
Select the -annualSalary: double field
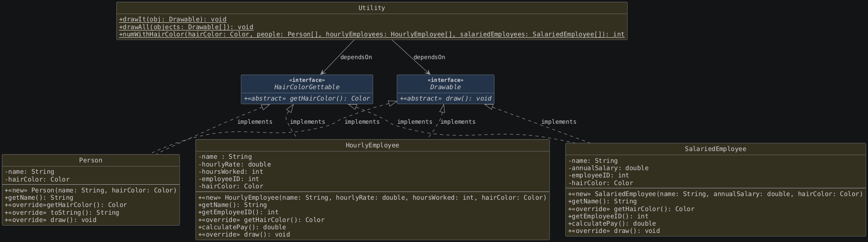(609, 168)
